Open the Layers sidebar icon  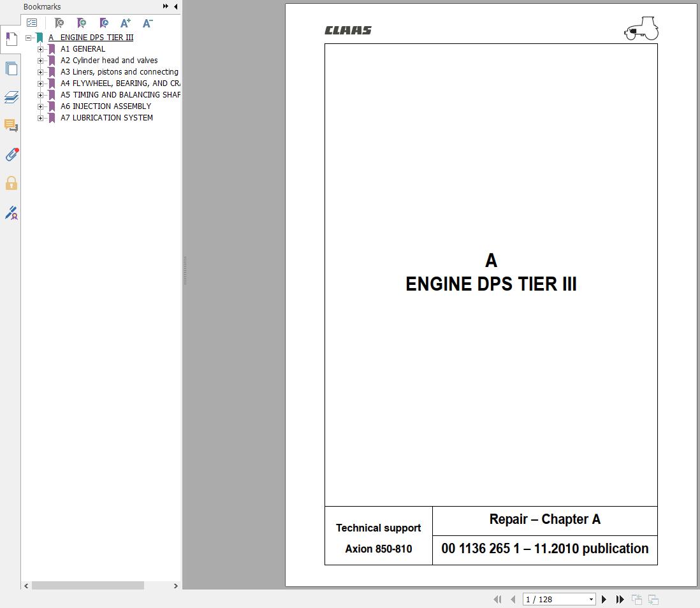pos(11,97)
